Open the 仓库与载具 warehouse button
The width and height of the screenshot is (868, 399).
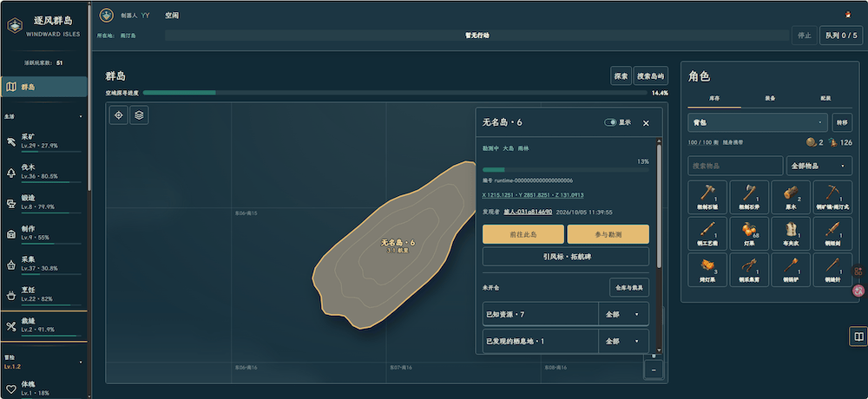coord(628,288)
